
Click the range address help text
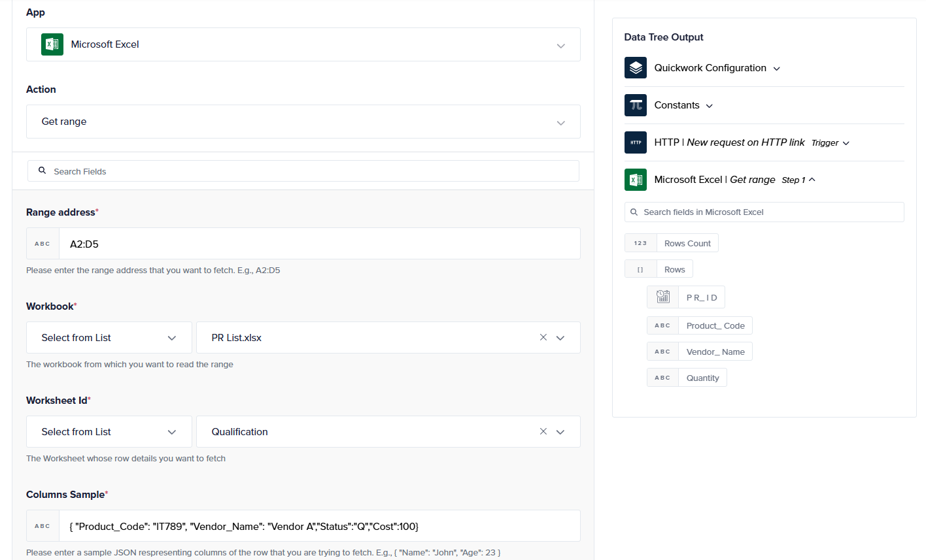click(x=153, y=270)
